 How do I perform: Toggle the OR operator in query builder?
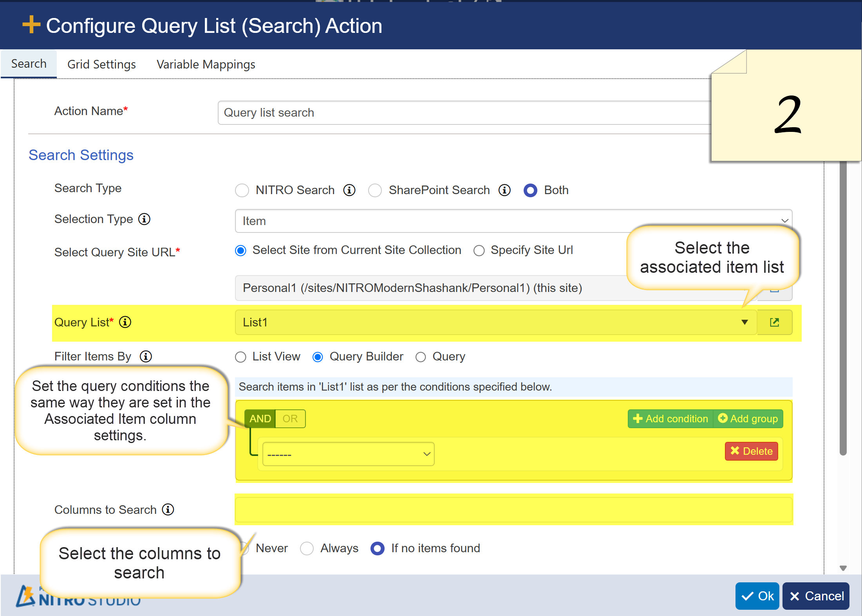(290, 419)
